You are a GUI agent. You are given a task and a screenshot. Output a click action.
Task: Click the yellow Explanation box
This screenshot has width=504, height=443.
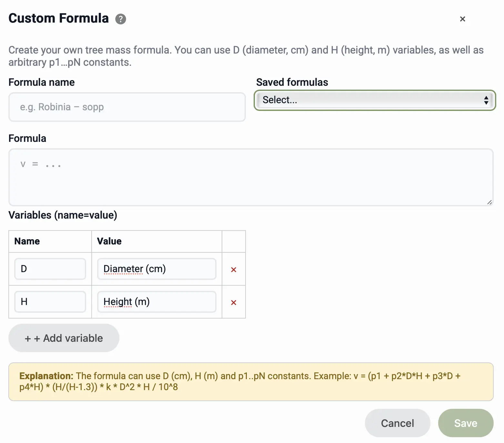[251, 382]
